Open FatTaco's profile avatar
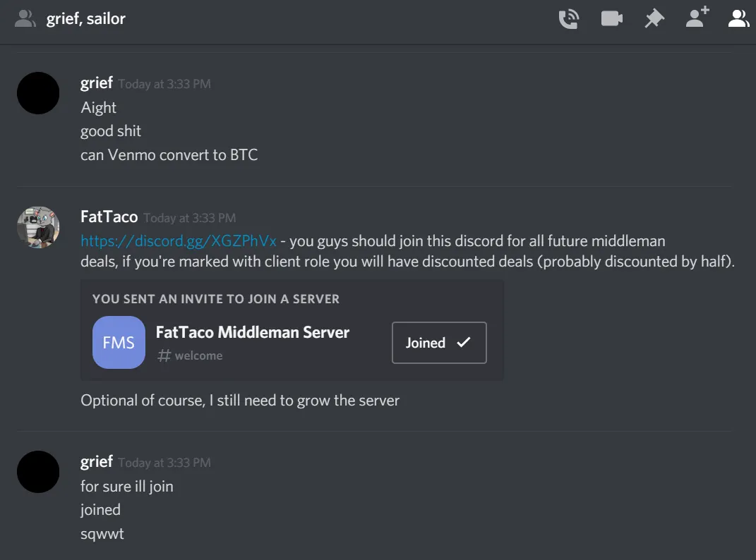 (x=38, y=227)
